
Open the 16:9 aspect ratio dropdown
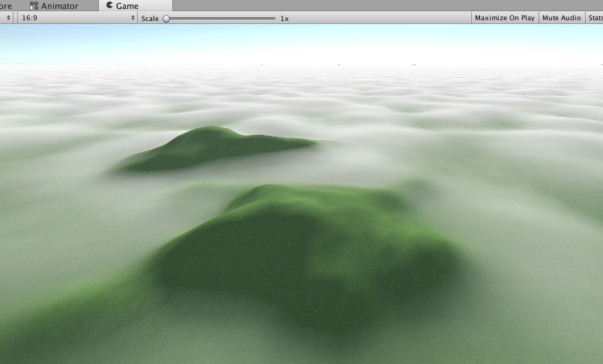[x=77, y=18]
